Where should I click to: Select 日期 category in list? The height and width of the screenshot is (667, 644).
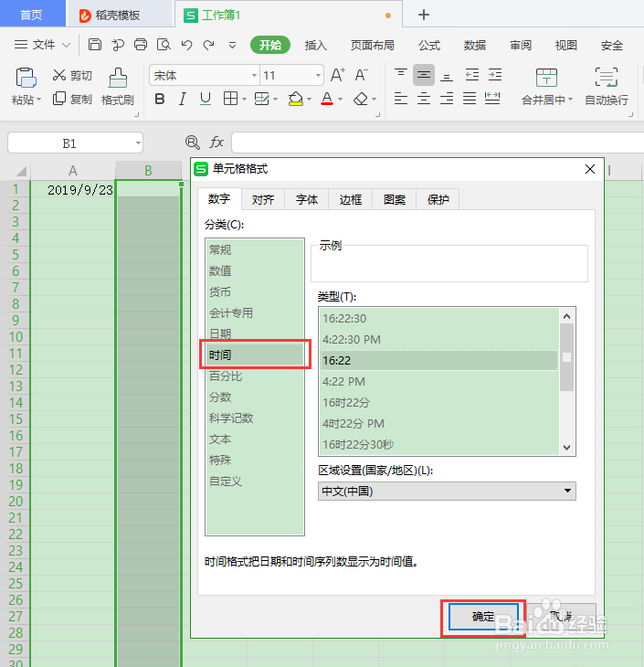tap(255, 333)
